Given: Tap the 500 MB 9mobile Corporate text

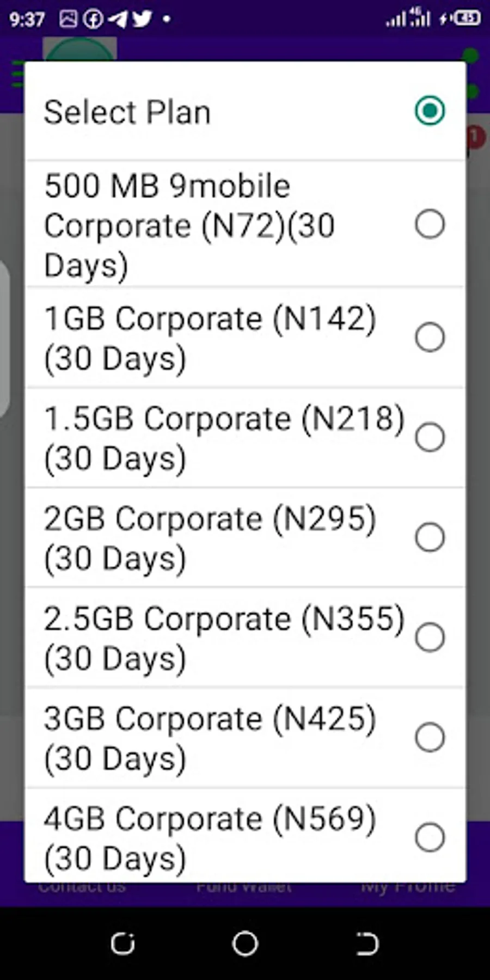Looking at the screenshot, I should [189, 225].
